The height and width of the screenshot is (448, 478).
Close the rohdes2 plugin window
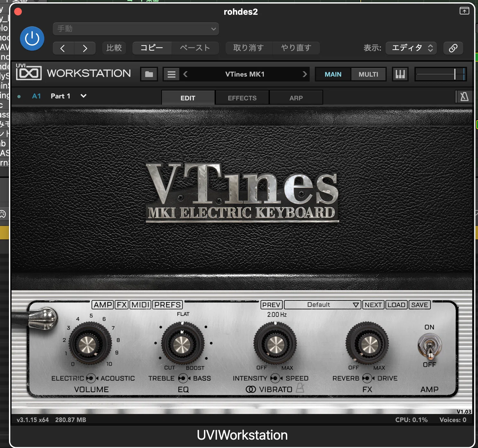coord(18,12)
